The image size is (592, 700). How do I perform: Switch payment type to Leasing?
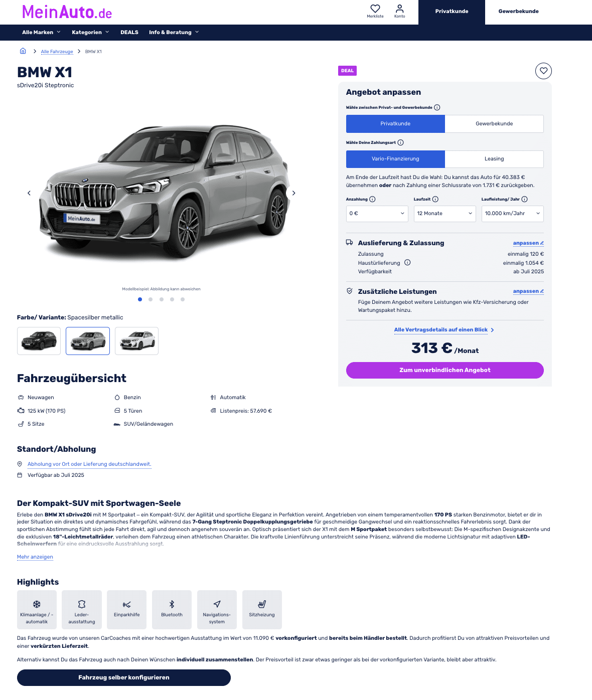(x=494, y=159)
